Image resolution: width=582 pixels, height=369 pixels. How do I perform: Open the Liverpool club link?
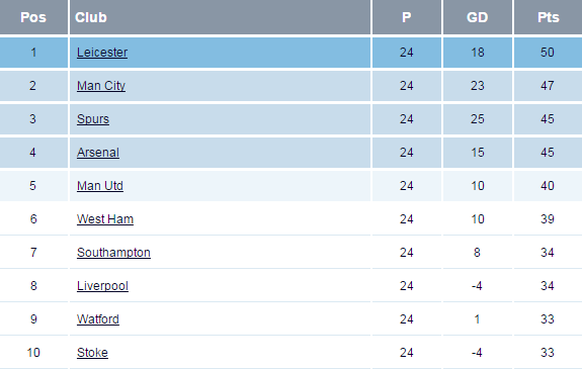(x=102, y=286)
